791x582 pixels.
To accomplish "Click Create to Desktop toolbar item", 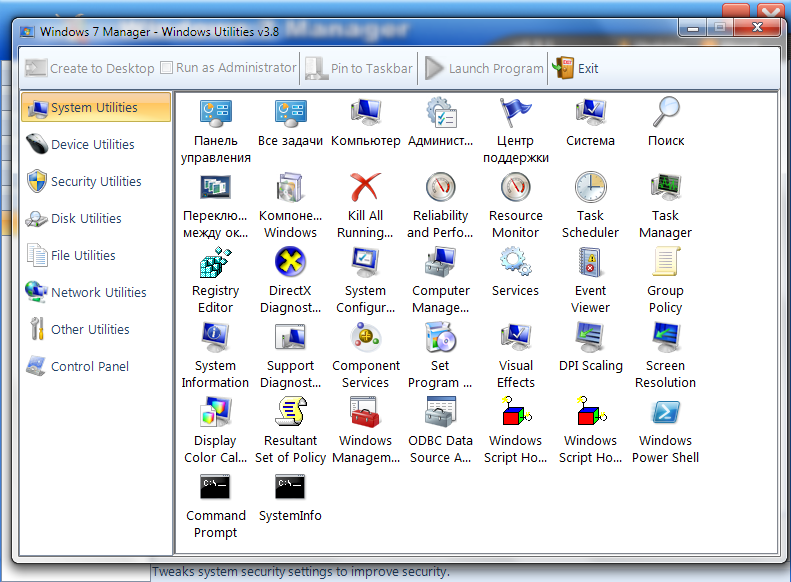I will tap(90, 68).
